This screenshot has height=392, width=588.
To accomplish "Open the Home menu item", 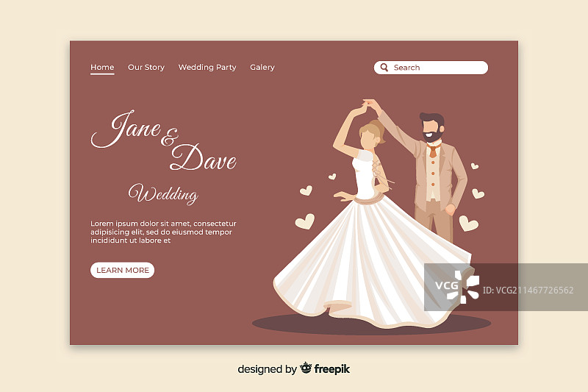I will coord(102,68).
